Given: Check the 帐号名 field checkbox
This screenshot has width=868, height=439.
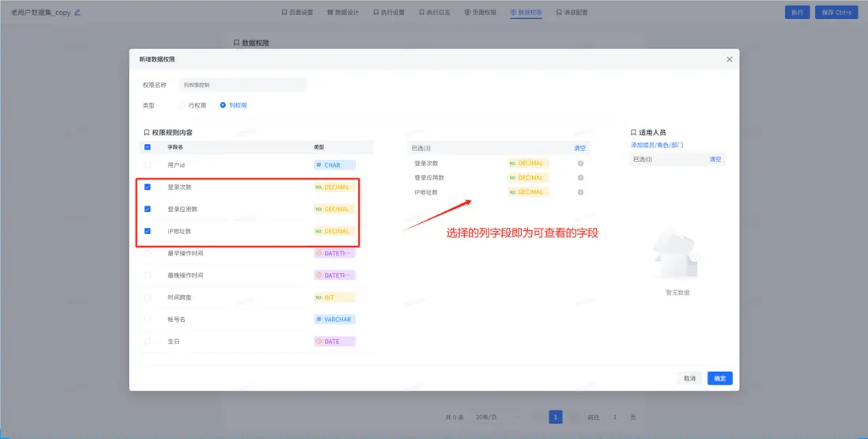Looking at the screenshot, I should [147, 320].
